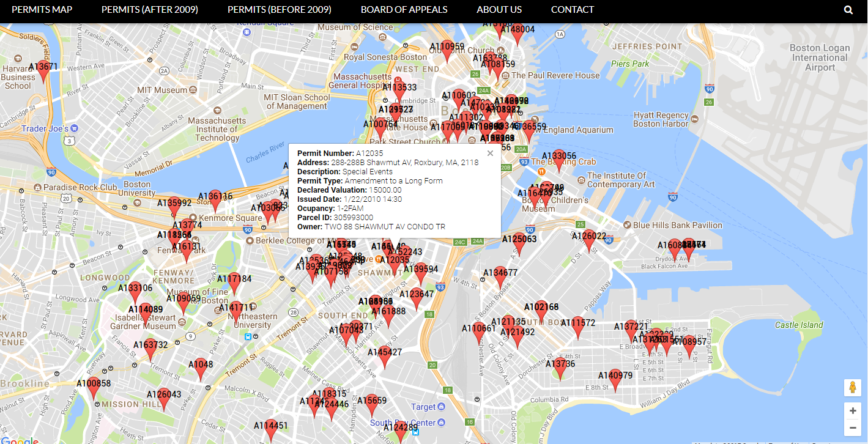Select map marker A110959
This screenshot has height=444, width=868.
(x=447, y=51)
